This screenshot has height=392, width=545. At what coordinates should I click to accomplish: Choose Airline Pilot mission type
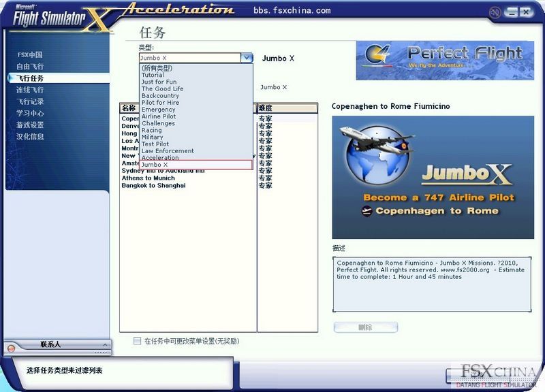click(x=196, y=116)
